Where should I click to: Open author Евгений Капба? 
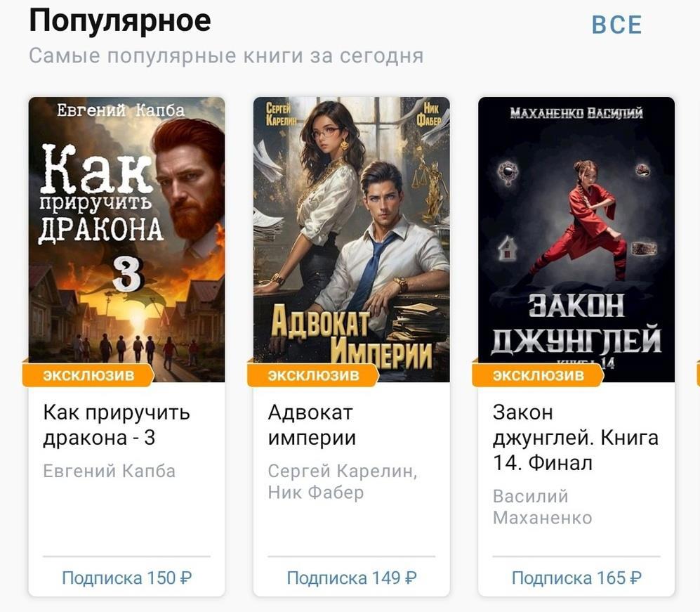[110, 471]
